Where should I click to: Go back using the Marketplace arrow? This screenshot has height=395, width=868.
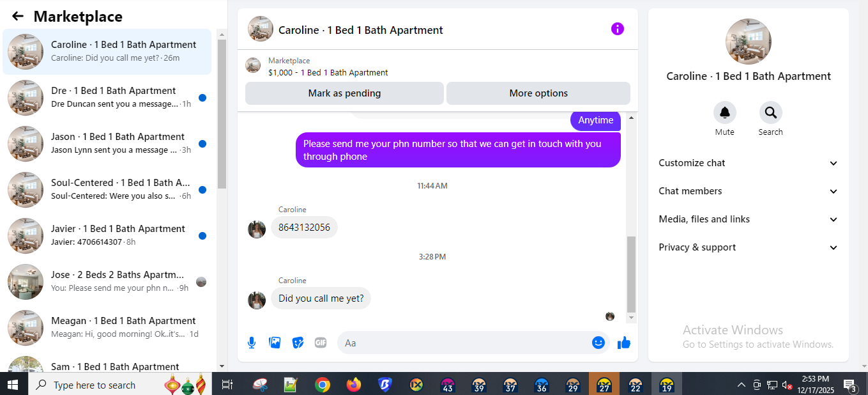18,17
